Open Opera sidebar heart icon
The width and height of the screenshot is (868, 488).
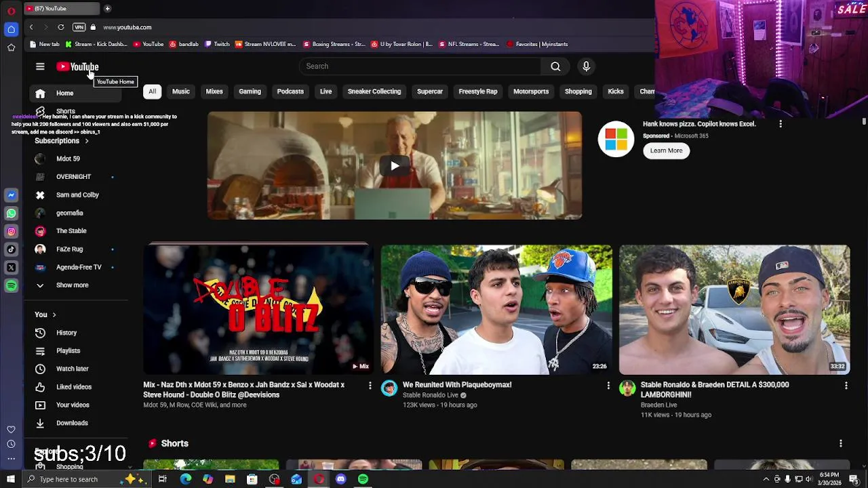point(11,429)
